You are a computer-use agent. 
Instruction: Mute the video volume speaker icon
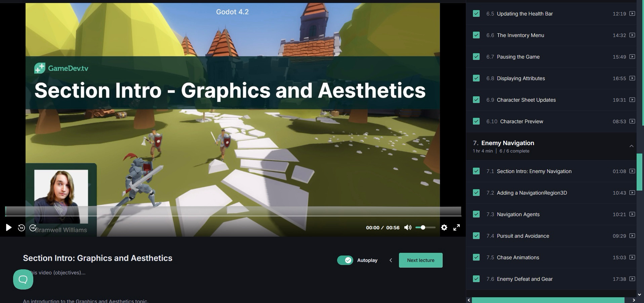coord(408,228)
